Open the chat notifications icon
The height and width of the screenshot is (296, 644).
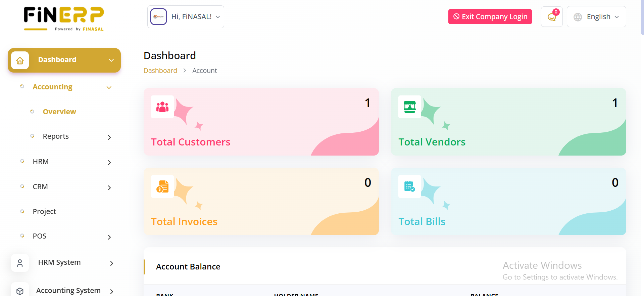(x=552, y=17)
